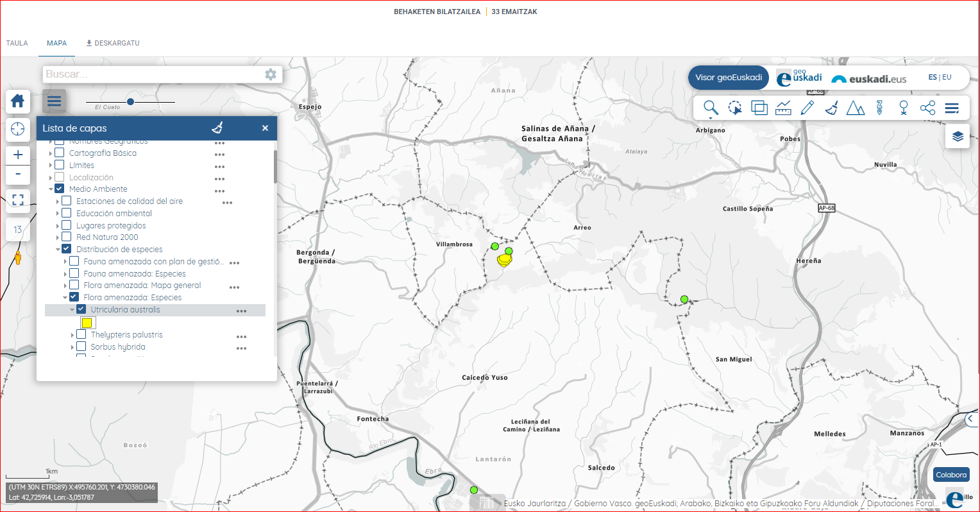The height and width of the screenshot is (512, 980).
Task: Select the measure tool with ruler icon
Action: coord(783,108)
